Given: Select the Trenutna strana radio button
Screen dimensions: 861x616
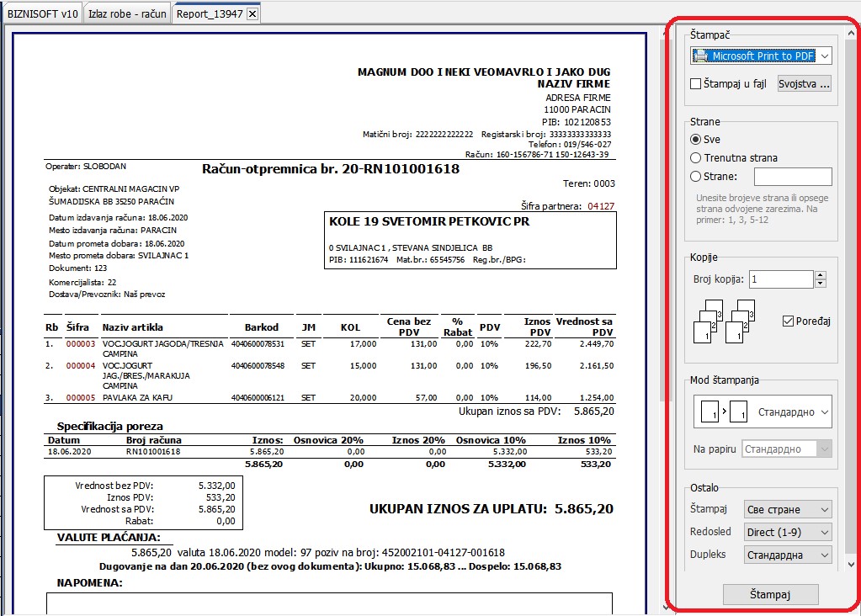Looking at the screenshot, I should tap(695, 158).
